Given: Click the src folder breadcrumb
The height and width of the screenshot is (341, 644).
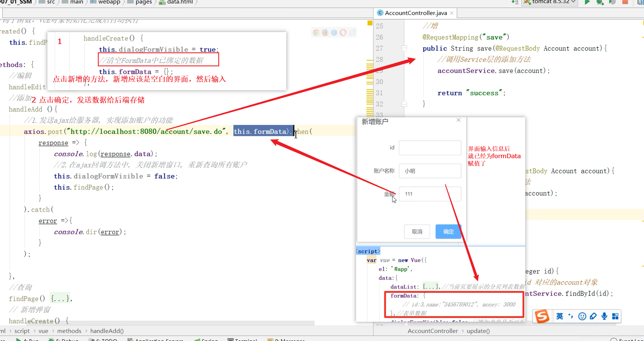Looking at the screenshot, I should pos(47,2).
